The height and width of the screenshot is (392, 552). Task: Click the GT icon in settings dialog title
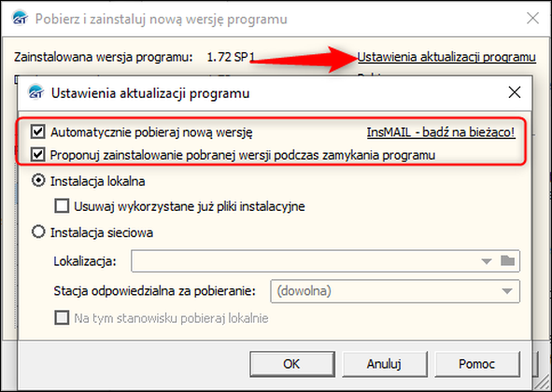35,92
